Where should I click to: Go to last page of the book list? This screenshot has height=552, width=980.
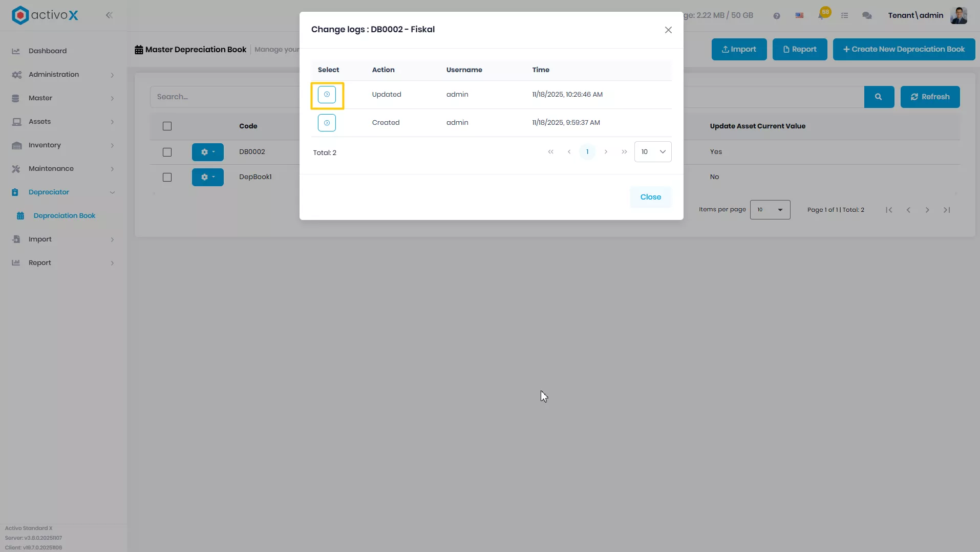pos(947,210)
